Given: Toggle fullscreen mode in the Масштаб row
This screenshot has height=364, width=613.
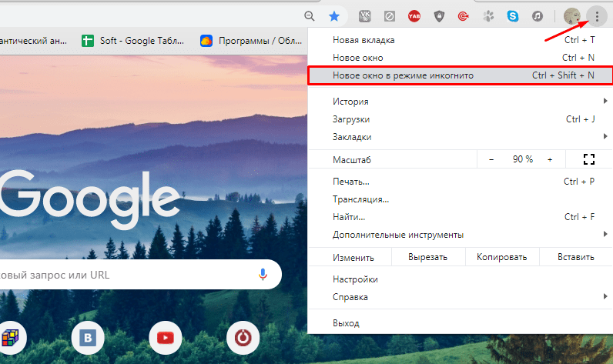Looking at the screenshot, I should pos(589,159).
